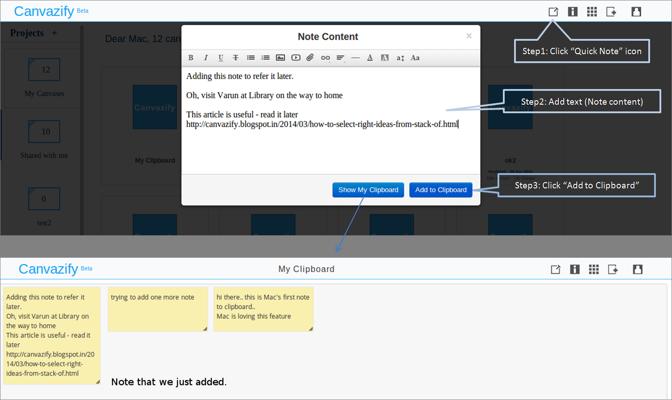Open font size option in editor toolbar

400,57
